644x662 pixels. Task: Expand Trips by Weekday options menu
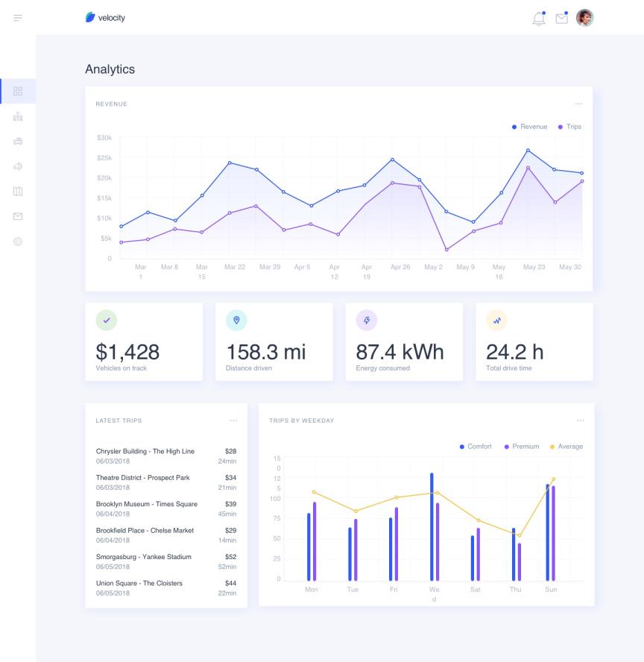point(580,420)
